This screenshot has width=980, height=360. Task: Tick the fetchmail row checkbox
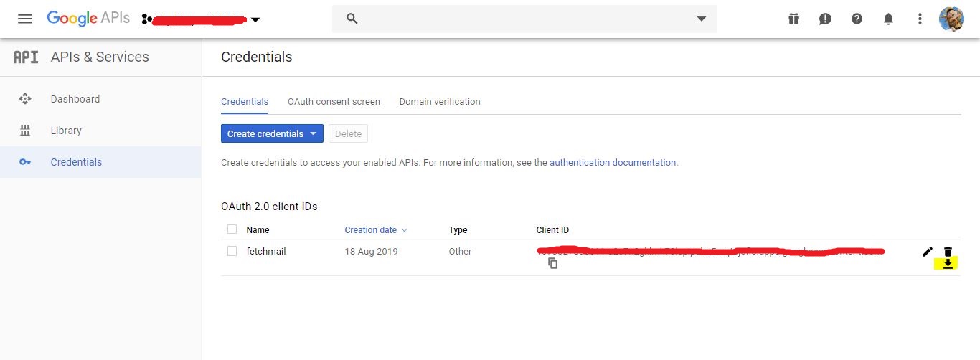pyautogui.click(x=232, y=251)
